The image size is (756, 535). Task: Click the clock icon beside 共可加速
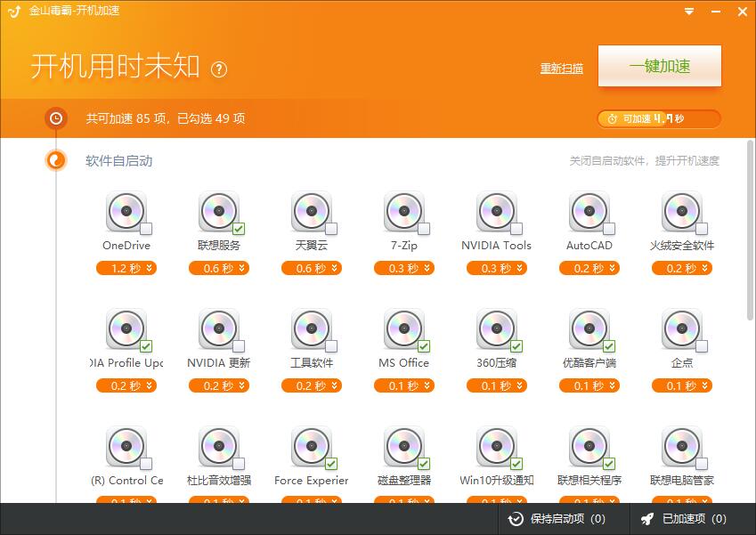pyautogui.click(x=56, y=118)
